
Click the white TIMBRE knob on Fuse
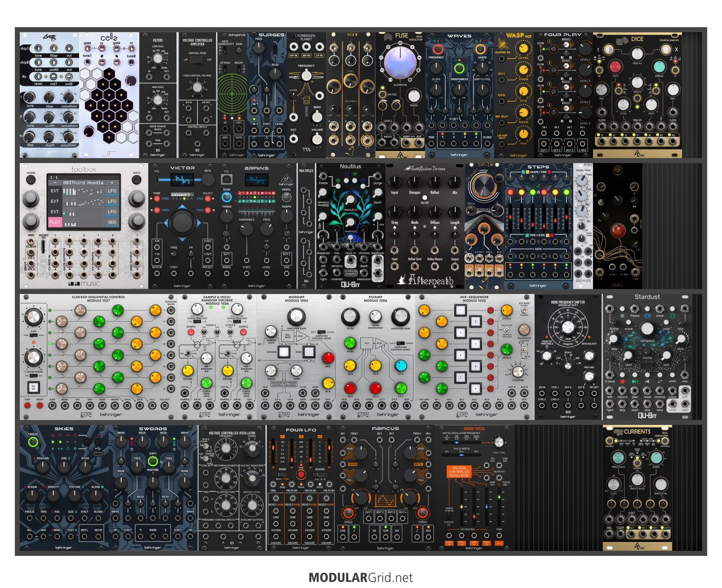coord(414,96)
